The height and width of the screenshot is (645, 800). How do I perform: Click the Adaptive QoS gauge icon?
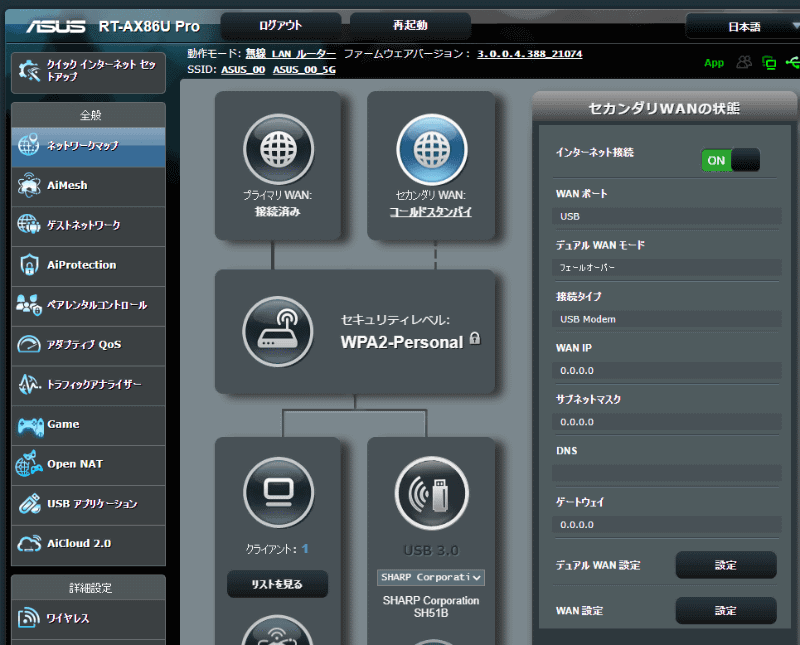point(29,344)
